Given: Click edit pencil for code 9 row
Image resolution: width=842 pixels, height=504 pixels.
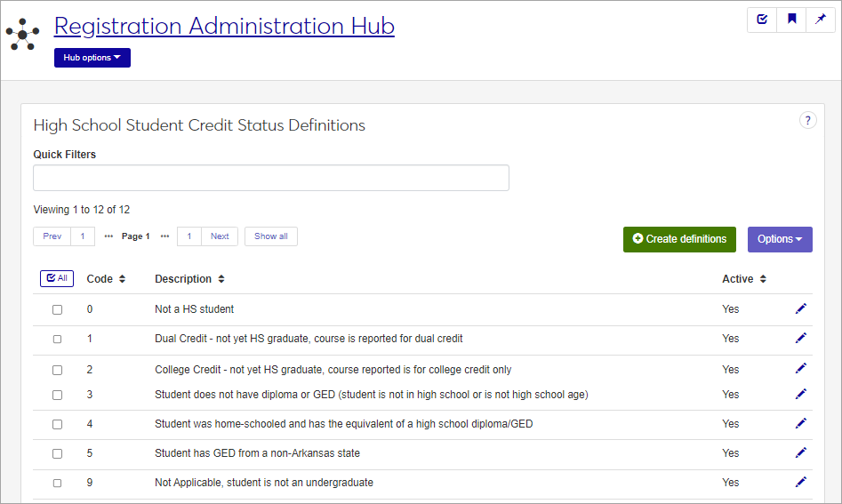Looking at the screenshot, I should tap(801, 482).
